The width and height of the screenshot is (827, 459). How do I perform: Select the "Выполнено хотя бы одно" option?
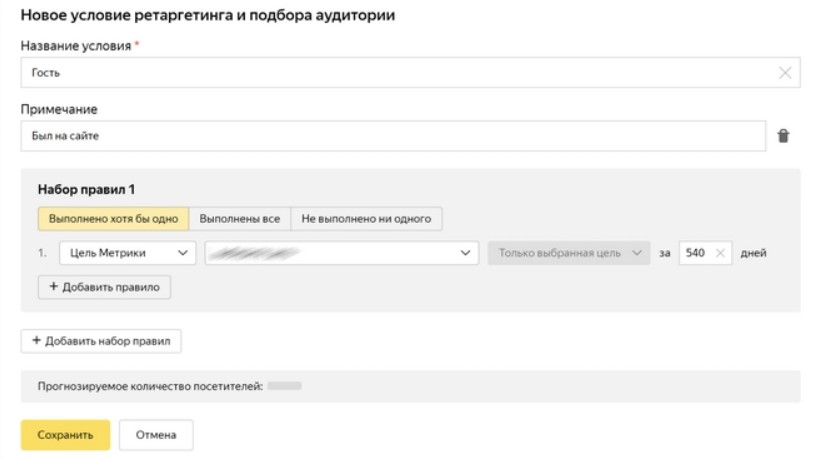(113, 218)
